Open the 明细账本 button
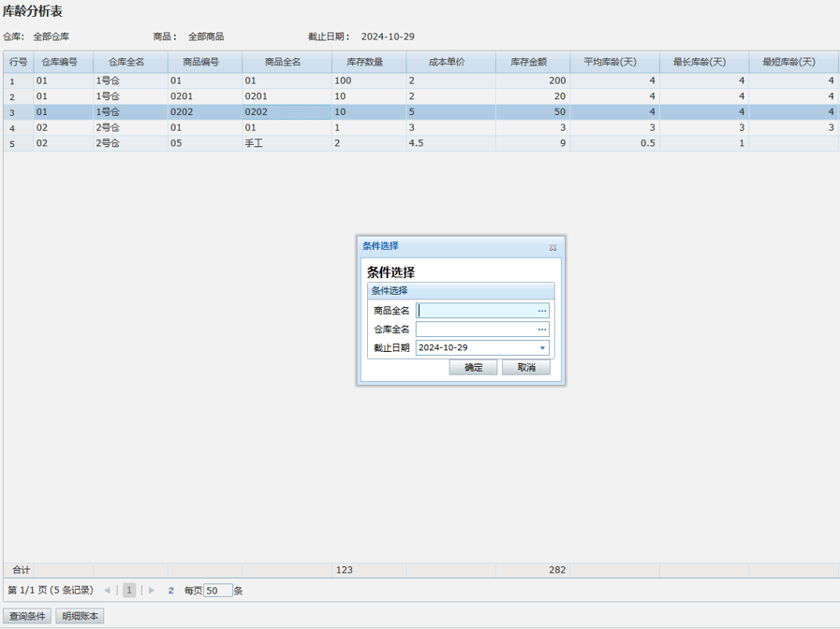 pyautogui.click(x=80, y=616)
